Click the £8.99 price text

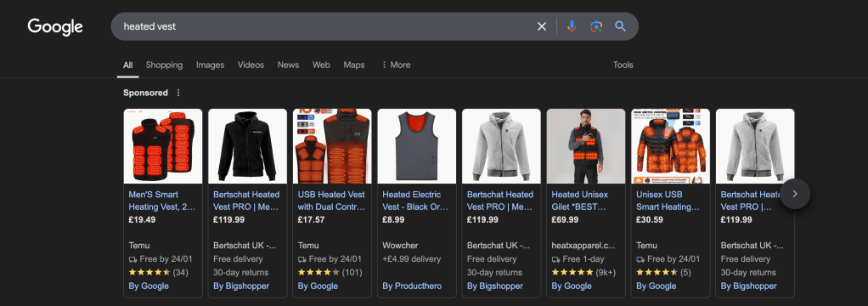pos(393,219)
